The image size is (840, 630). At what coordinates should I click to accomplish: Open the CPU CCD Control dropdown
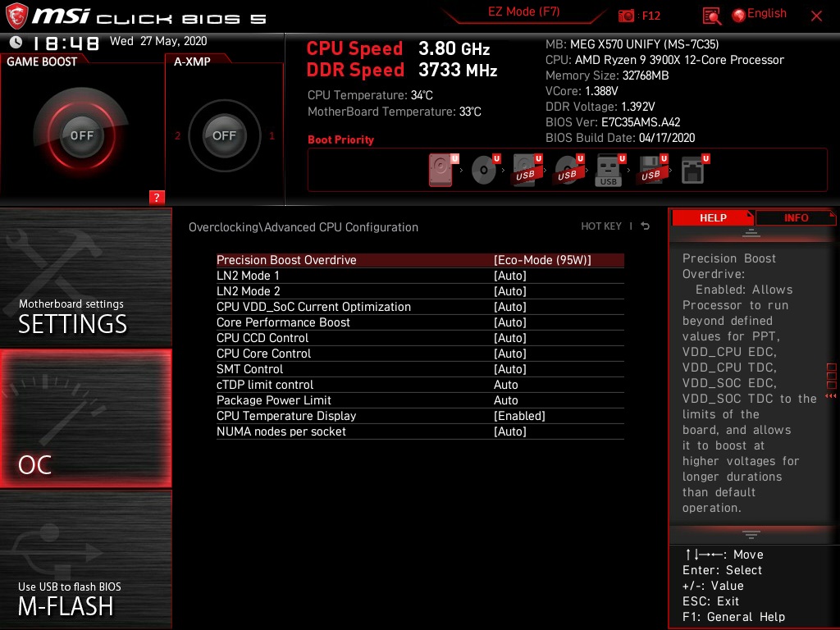[x=510, y=337]
